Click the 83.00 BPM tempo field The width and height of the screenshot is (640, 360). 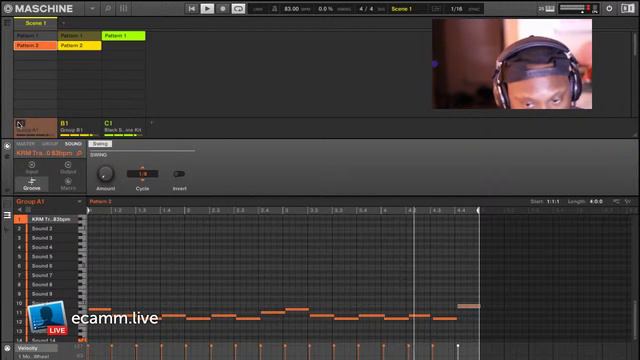291,9
